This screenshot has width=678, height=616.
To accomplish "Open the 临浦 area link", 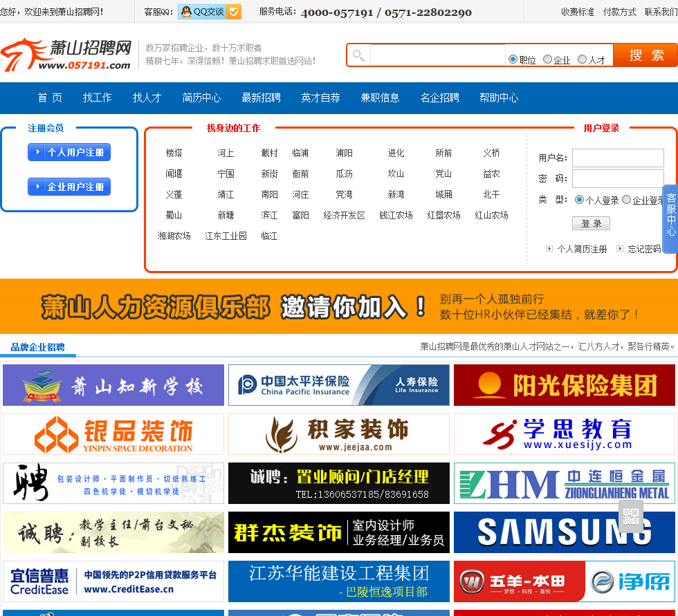I will point(300,153).
